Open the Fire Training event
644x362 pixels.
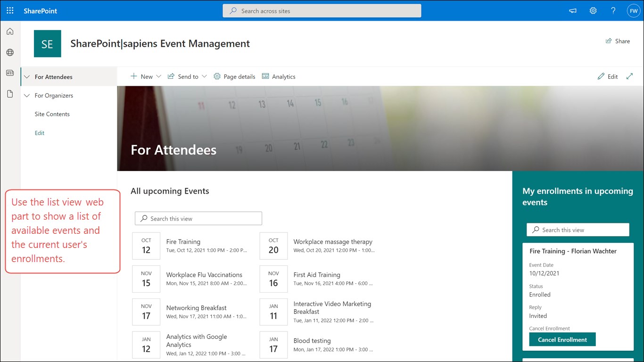click(x=183, y=242)
